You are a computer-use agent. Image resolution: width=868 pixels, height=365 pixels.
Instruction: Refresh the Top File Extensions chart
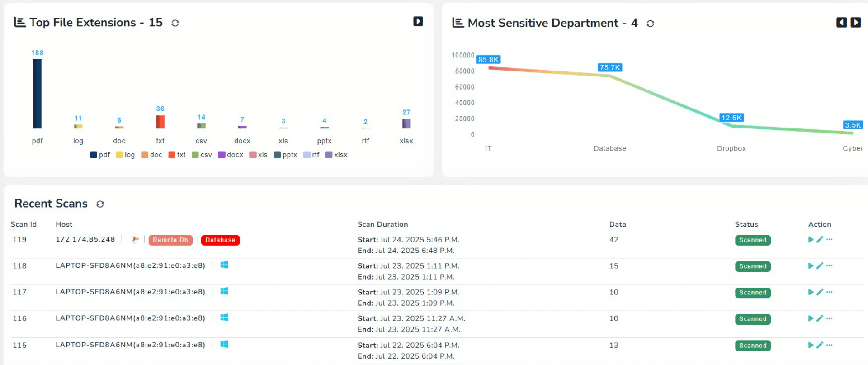175,23
